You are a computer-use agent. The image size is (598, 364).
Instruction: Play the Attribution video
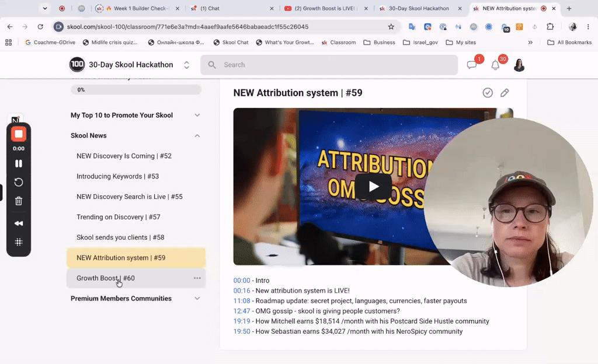click(x=373, y=186)
